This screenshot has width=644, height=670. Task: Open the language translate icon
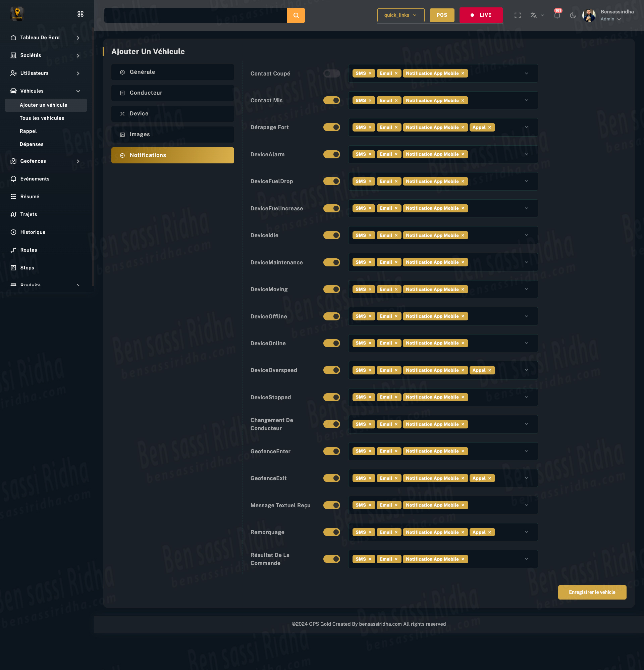tap(533, 15)
